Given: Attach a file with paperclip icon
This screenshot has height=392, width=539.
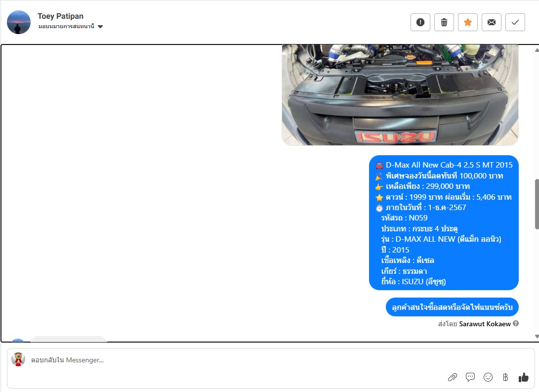Looking at the screenshot, I should tap(453, 377).
